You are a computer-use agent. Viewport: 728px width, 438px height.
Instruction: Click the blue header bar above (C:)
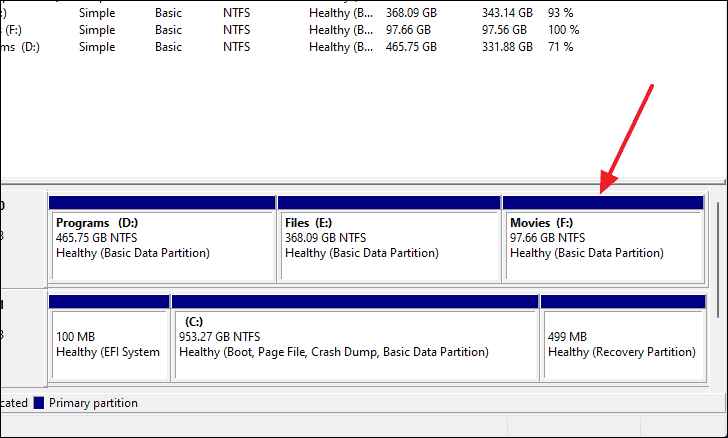point(355,301)
